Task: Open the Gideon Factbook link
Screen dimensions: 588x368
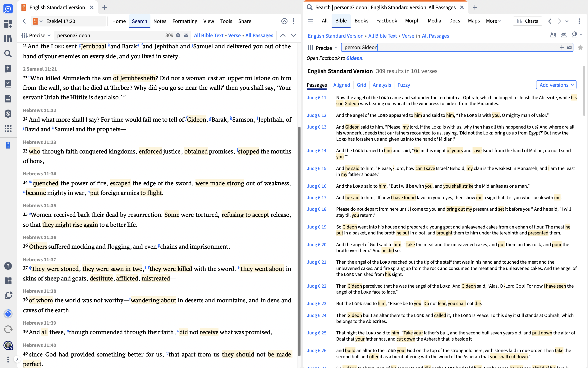Action: tap(354, 58)
